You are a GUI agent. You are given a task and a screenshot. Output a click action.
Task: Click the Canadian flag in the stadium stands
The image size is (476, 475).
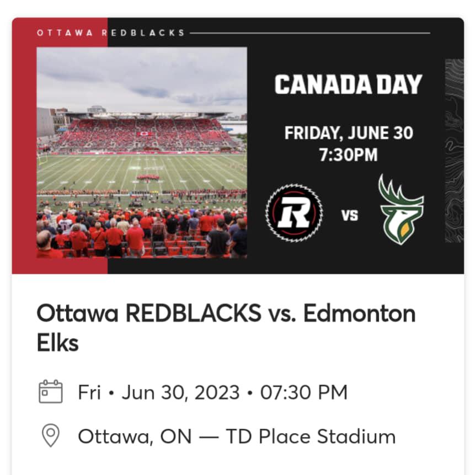[144, 134]
